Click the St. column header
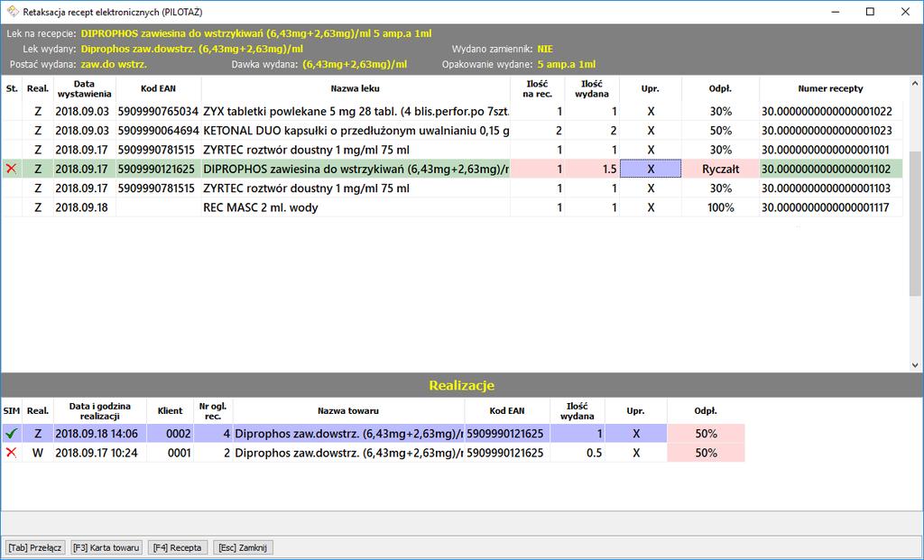 coord(12,89)
